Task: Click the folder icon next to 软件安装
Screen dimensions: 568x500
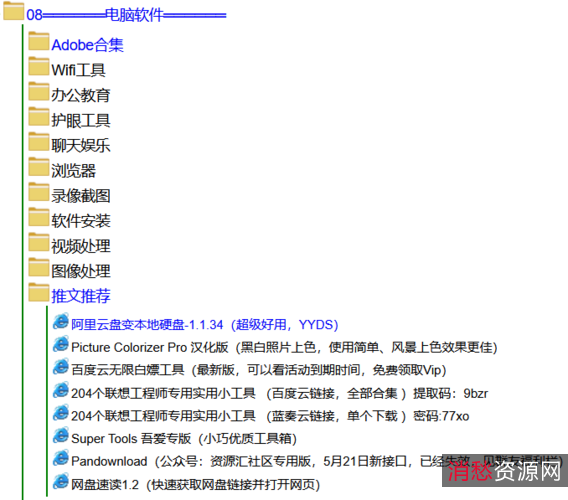Action: 39,217
